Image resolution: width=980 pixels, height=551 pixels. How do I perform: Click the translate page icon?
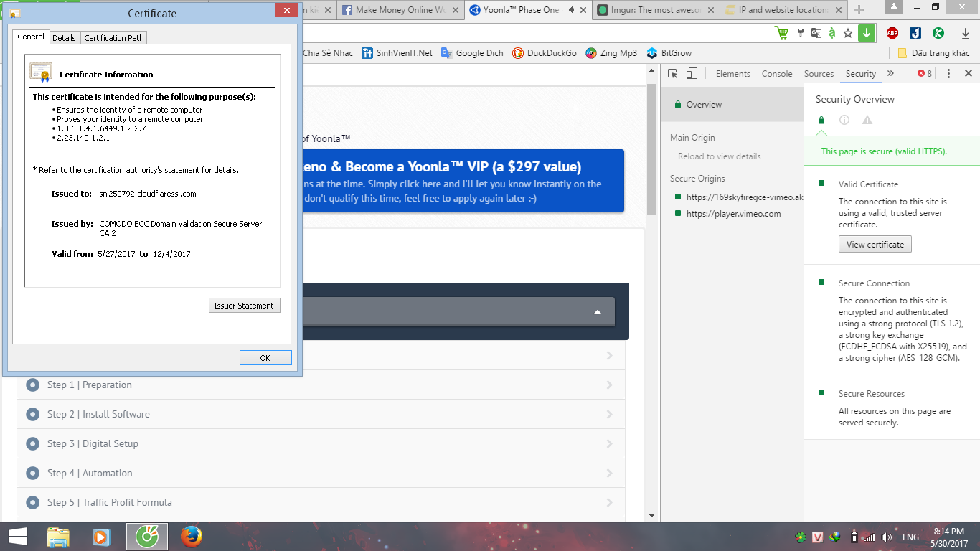click(816, 33)
